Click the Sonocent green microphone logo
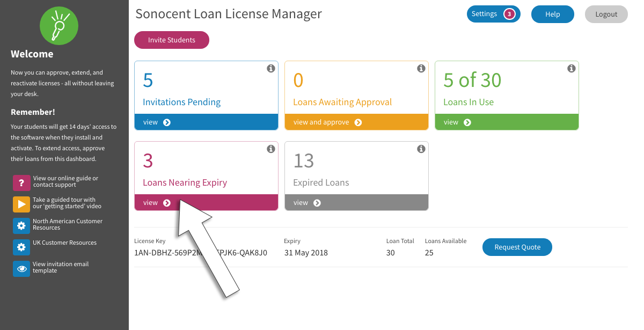Screen dimensions: 644x330 (x=59, y=26)
